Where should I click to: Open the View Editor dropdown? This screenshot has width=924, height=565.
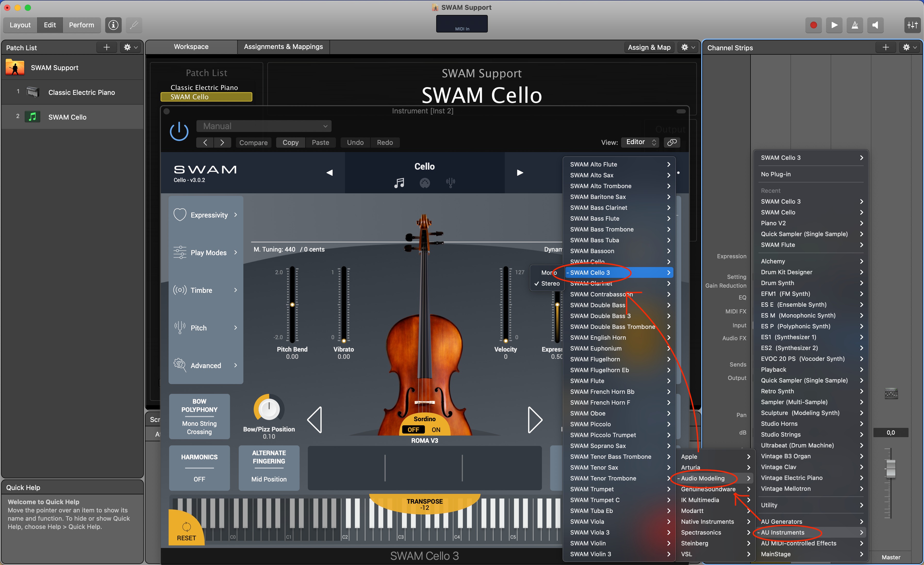(x=640, y=142)
